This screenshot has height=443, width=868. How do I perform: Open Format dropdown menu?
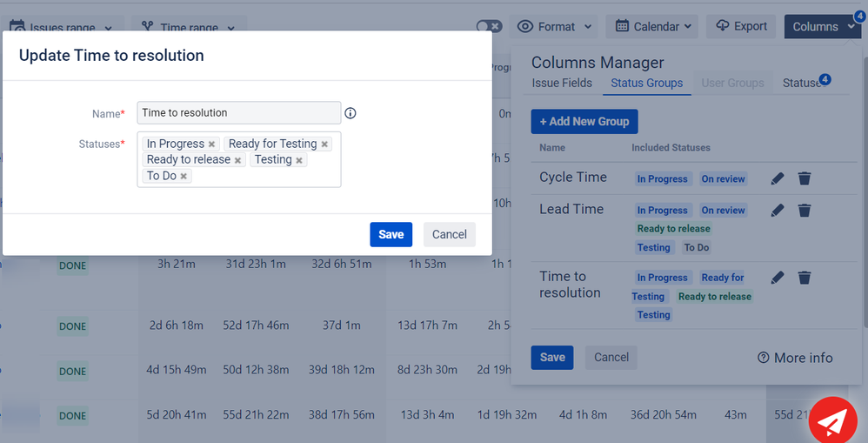(x=554, y=27)
